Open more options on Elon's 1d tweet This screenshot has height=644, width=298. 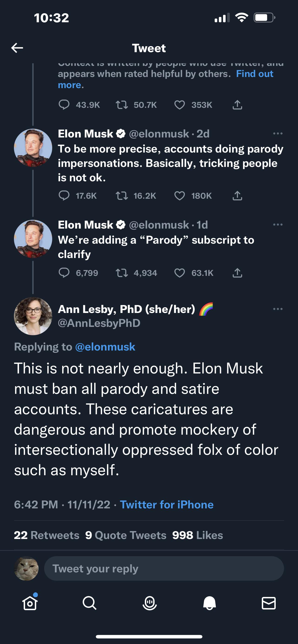tap(278, 224)
